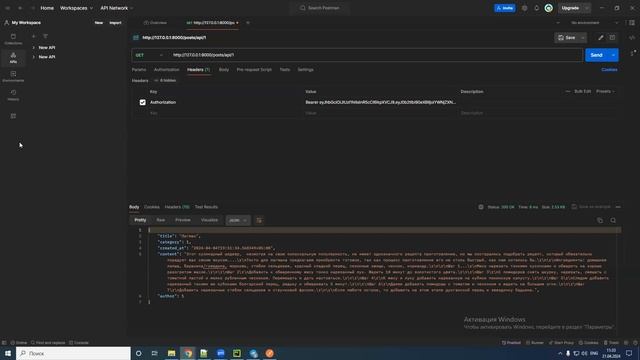Click Bulk Edit for headers
Screen dimensions: 640x360
click(x=582, y=91)
